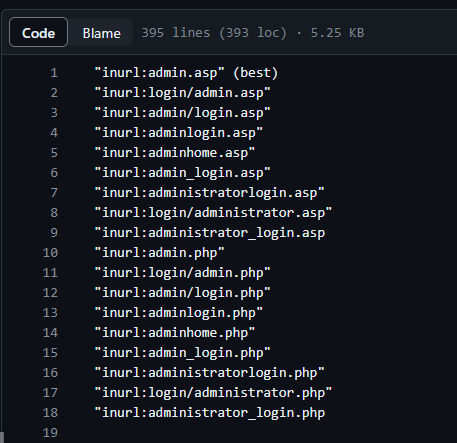
Task: Click the text "inurl:login/admin.php"
Action: click(182, 273)
